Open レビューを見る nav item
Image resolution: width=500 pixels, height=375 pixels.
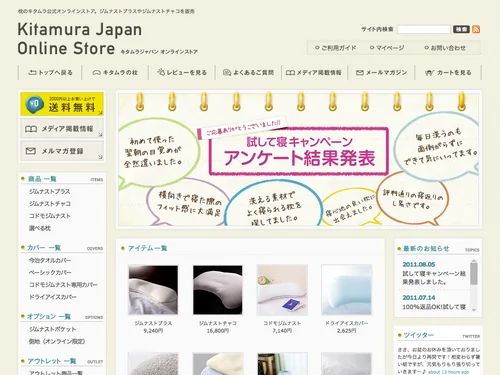point(182,72)
